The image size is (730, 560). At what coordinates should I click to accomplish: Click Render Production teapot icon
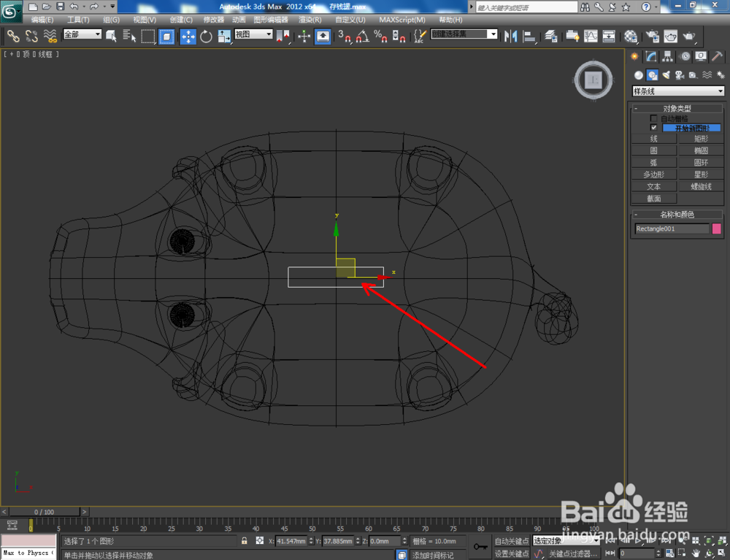689,36
